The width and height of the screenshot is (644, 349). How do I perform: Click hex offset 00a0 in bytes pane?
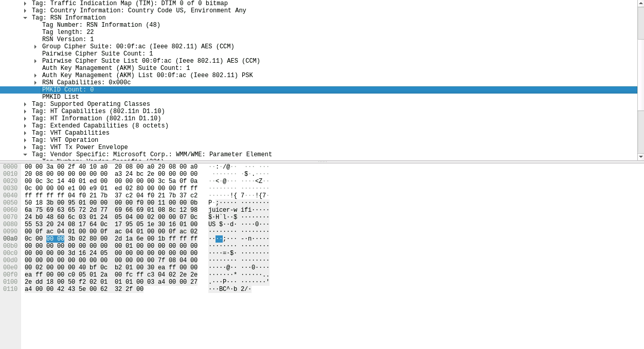point(10,238)
